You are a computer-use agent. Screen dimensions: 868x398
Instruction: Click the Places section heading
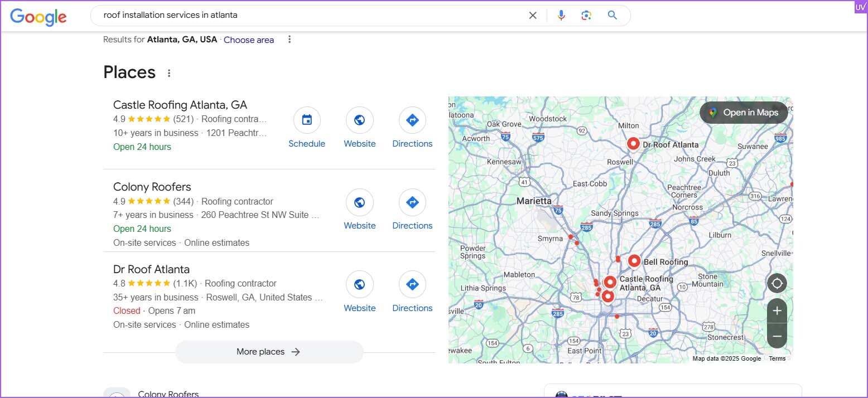click(x=129, y=72)
